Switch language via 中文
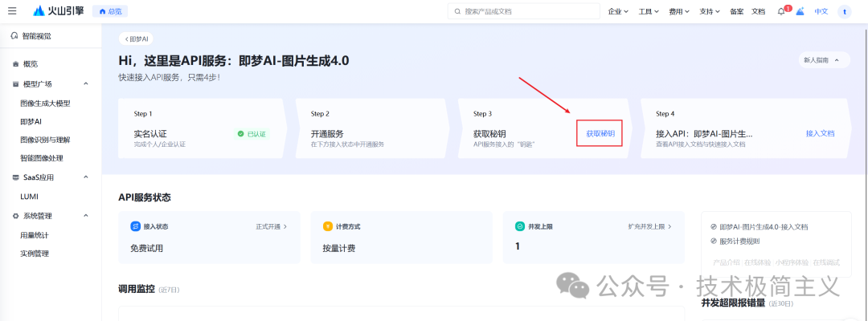 pos(821,11)
